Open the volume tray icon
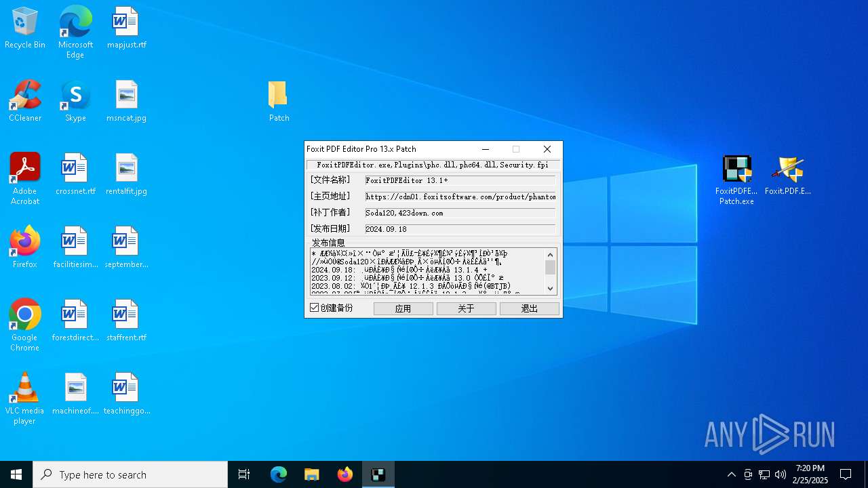This screenshot has height=488, width=868. click(781, 474)
